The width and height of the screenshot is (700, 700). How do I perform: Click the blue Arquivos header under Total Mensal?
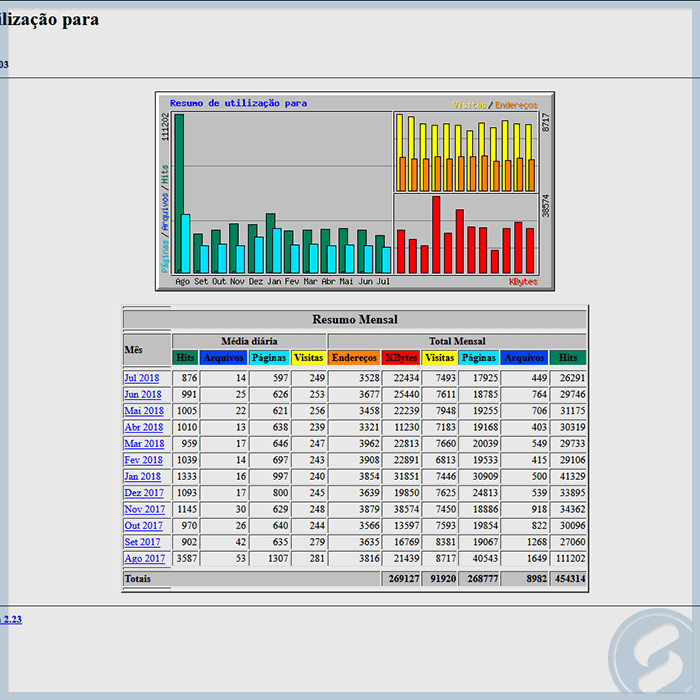coord(524,358)
